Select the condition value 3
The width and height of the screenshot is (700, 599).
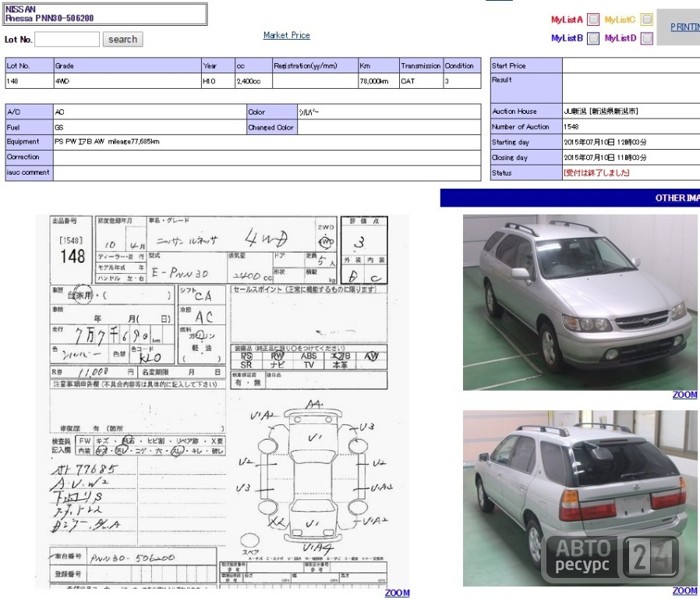pyautogui.click(x=447, y=81)
